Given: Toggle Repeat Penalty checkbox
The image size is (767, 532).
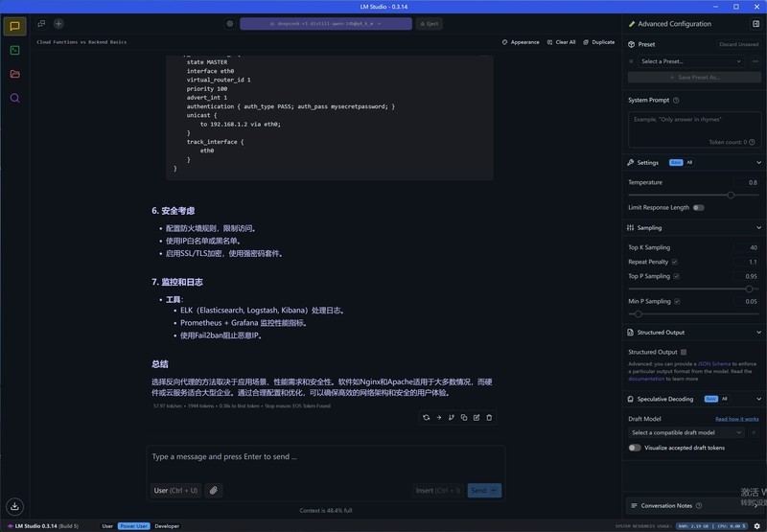Looking at the screenshot, I should coord(675,262).
